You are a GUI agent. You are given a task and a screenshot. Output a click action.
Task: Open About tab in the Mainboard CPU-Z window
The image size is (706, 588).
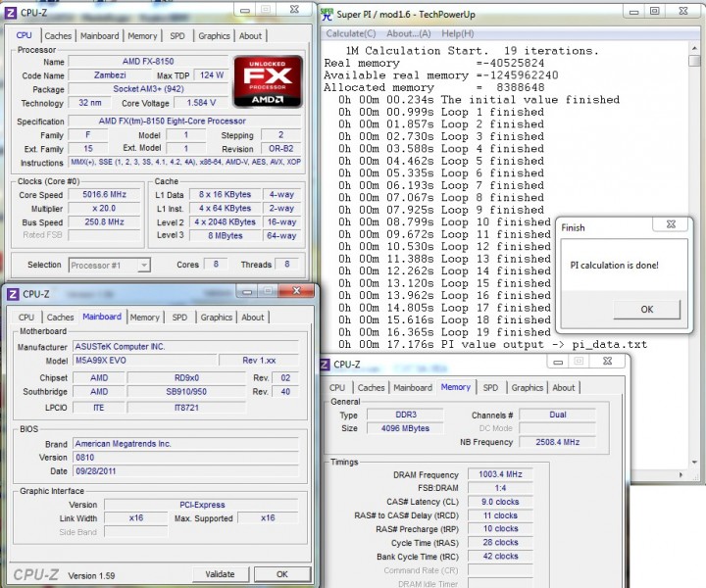pos(253,318)
